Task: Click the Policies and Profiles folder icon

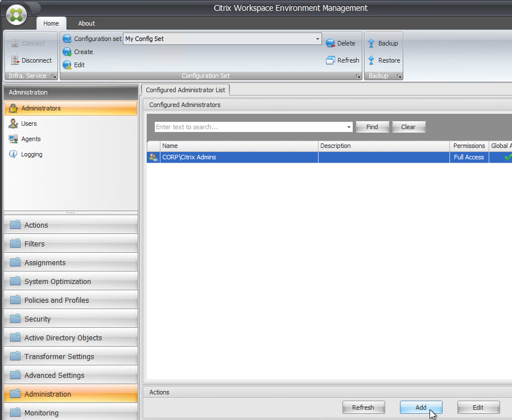Action: [x=15, y=300]
